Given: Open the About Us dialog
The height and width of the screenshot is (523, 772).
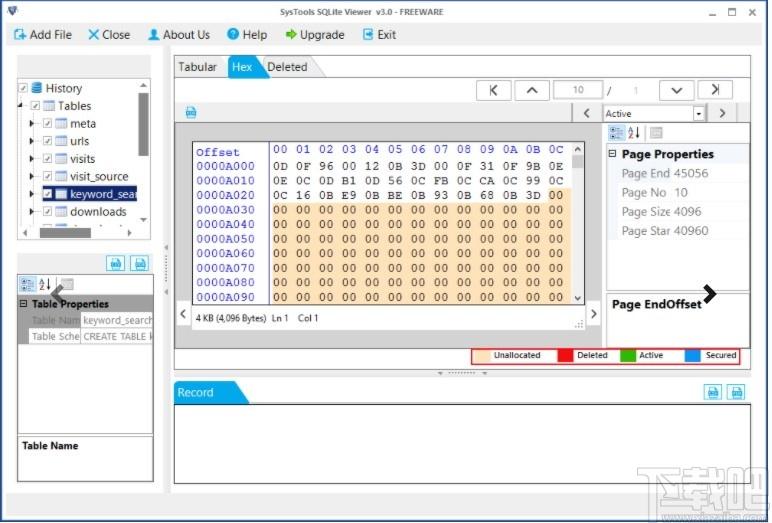Looking at the screenshot, I should click(179, 34).
